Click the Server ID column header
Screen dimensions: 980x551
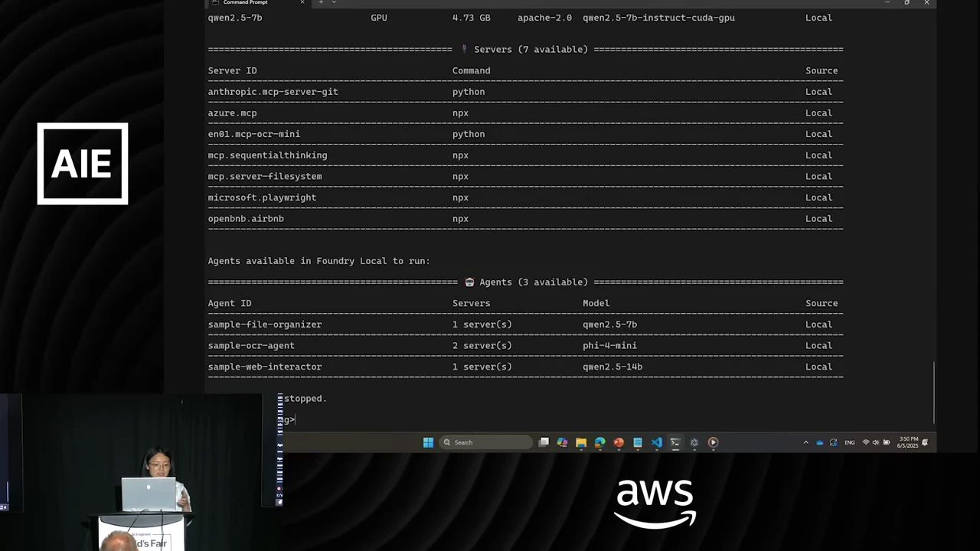[x=232, y=70]
